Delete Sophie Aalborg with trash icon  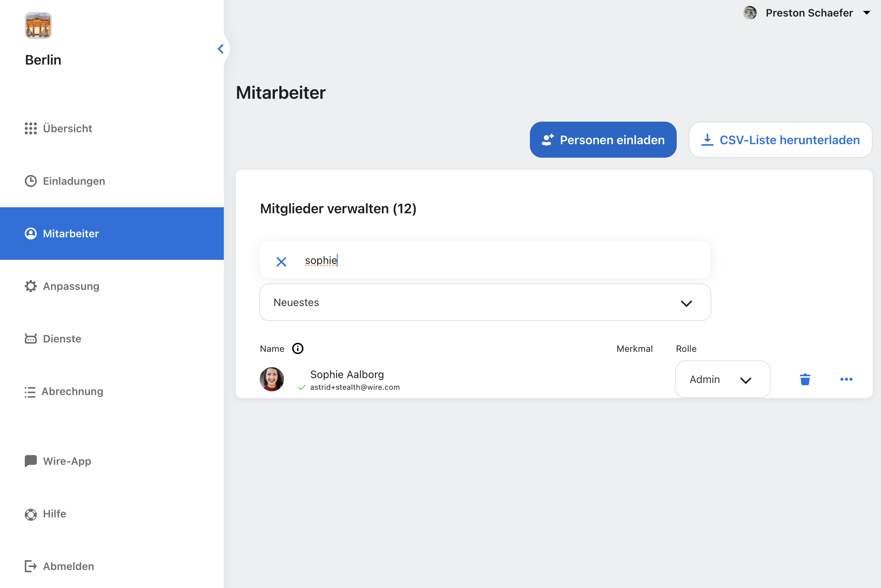click(x=805, y=379)
